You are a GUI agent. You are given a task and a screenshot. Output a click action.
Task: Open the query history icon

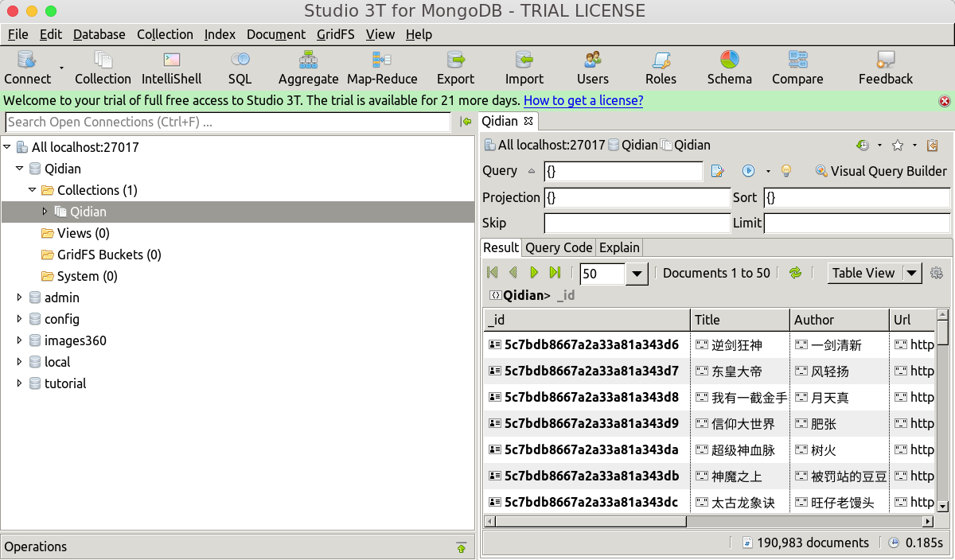point(863,146)
